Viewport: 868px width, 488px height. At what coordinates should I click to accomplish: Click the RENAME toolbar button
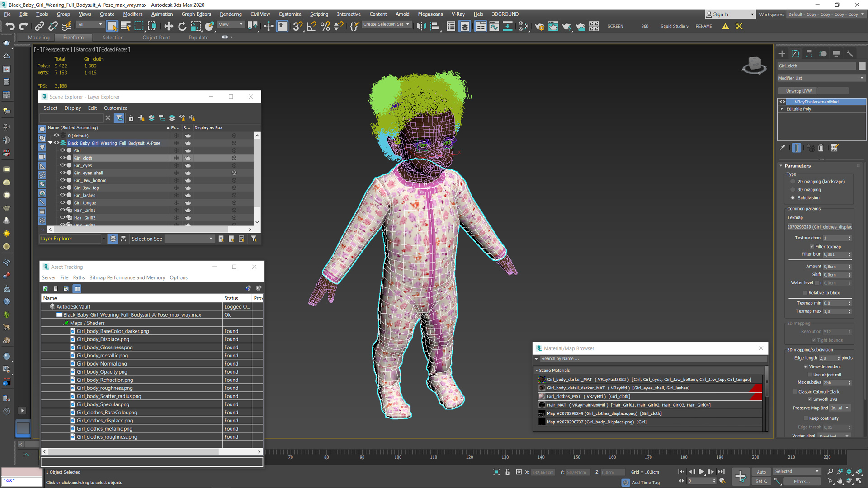(703, 26)
